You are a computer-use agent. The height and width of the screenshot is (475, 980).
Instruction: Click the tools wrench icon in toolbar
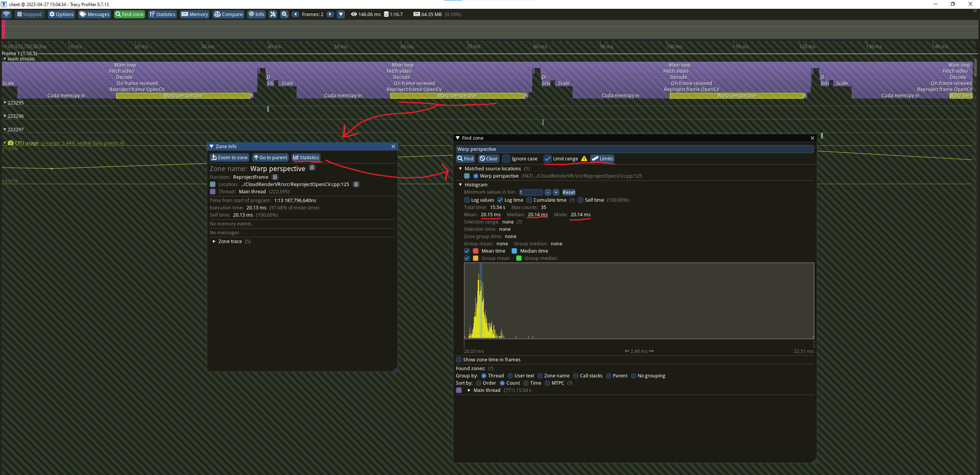pyautogui.click(x=273, y=14)
